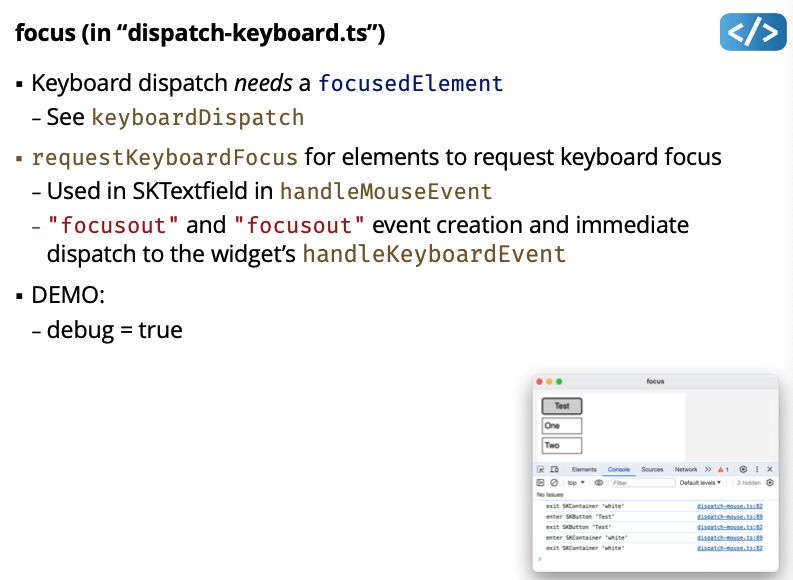Open the 'top' JavaScript context dropdown
The image size is (793, 580).
576,482
